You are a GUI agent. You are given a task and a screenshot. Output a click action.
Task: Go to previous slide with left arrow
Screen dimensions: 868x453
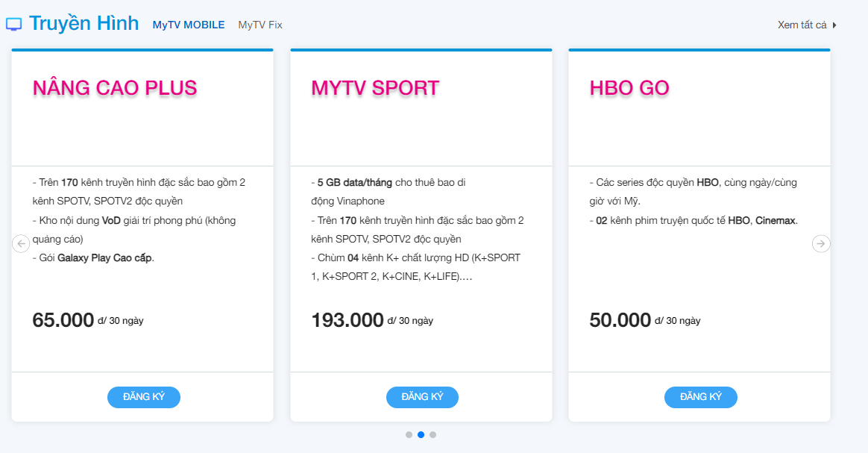coord(21,244)
